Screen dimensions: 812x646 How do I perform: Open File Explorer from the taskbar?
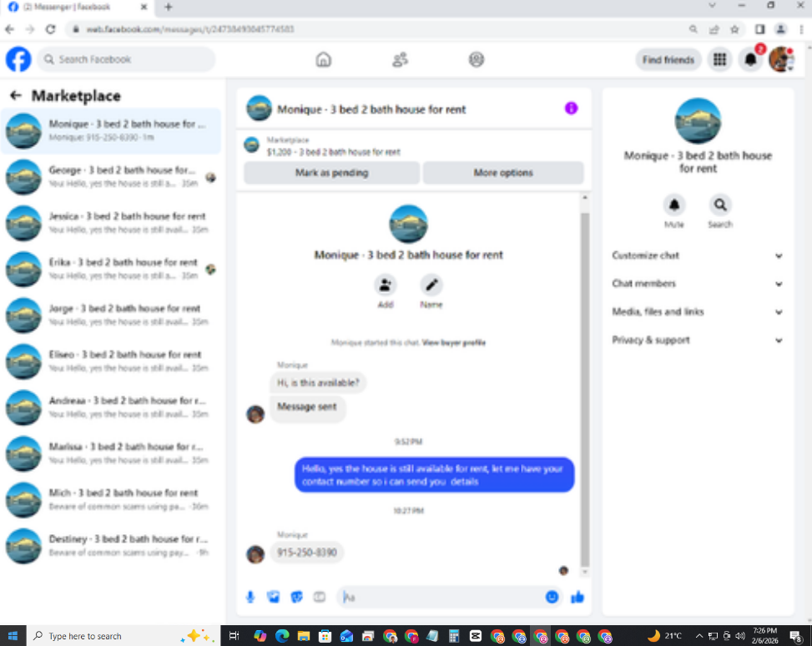tap(304, 636)
